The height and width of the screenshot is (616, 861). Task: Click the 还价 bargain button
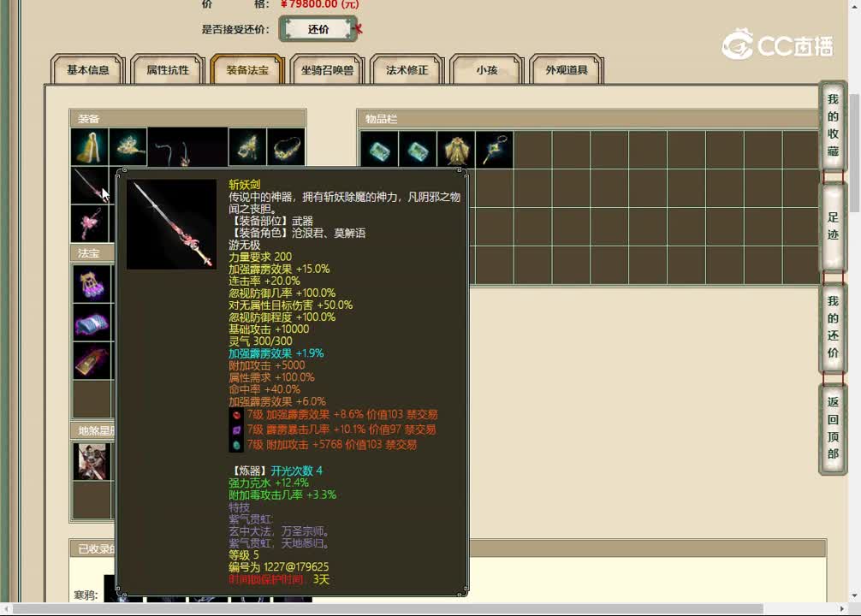coord(318,29)
